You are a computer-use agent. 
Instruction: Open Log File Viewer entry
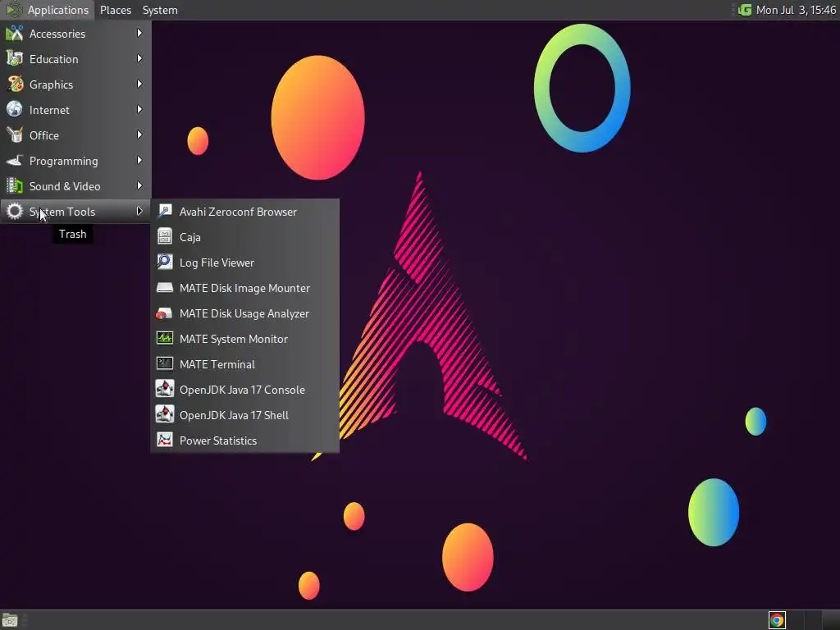point(244,262)
